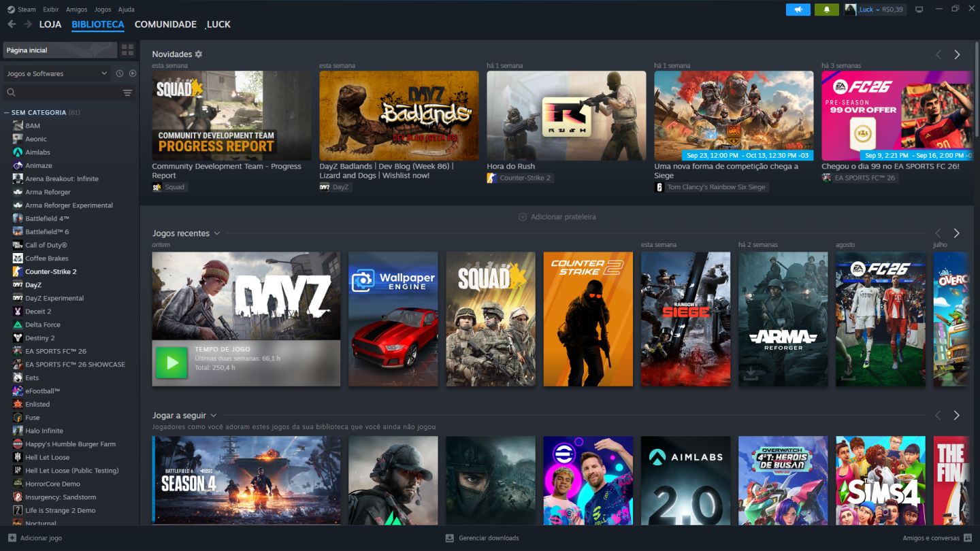Click the green play button for DayZ
Image resolution: width=980 pixels, height=551 pixels.
tap(172, 363)
